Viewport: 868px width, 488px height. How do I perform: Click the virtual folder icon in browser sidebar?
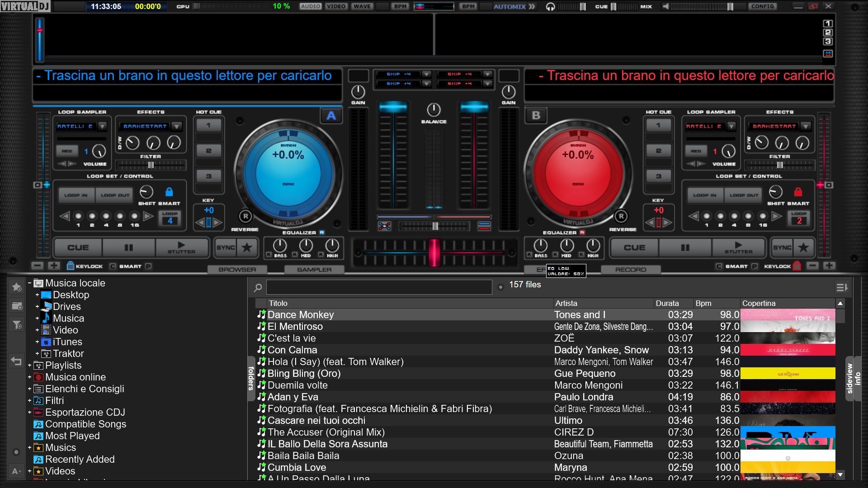17,306
